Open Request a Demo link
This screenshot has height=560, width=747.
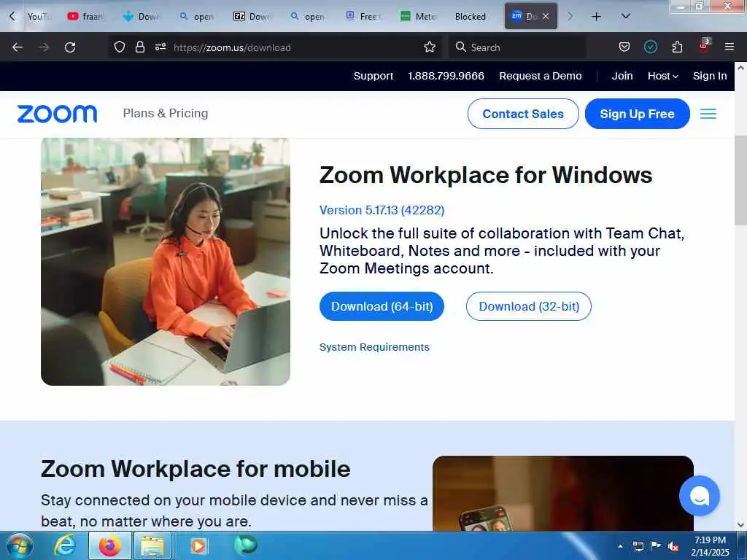pos(541,76)
